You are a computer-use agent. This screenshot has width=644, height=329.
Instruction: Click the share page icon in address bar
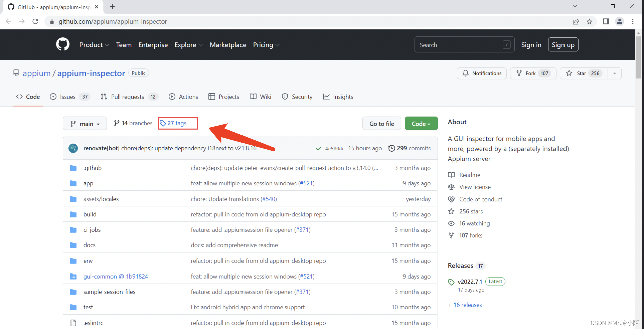click(x=576, y=22)
